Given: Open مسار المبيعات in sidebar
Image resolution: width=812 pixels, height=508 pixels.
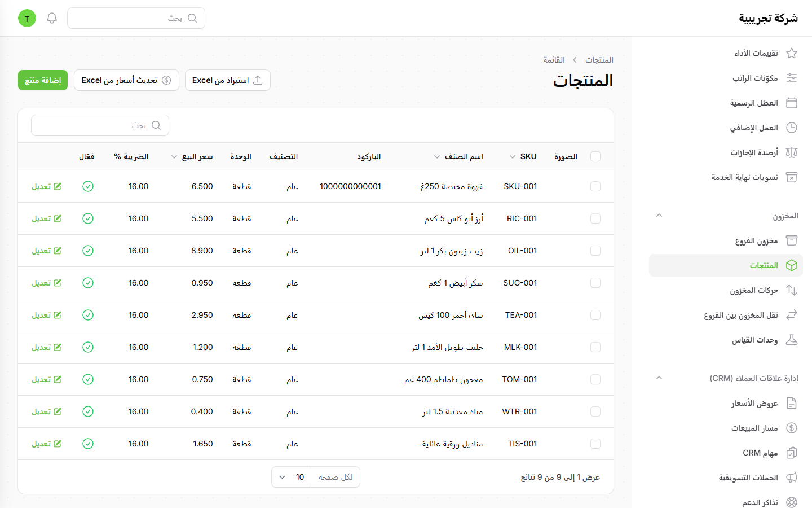Looking at the screenshot, I should [x=726, y=428].
